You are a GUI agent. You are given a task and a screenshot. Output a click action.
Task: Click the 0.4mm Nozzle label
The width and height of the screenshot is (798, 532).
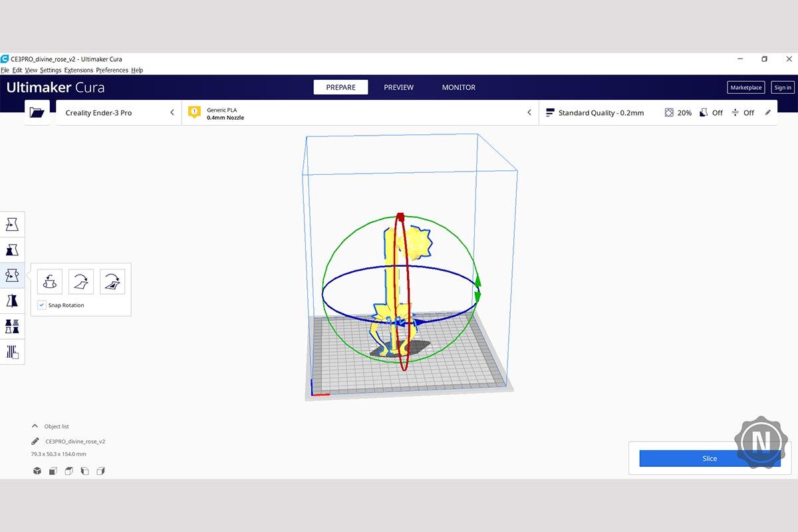(x=225, y=118)
